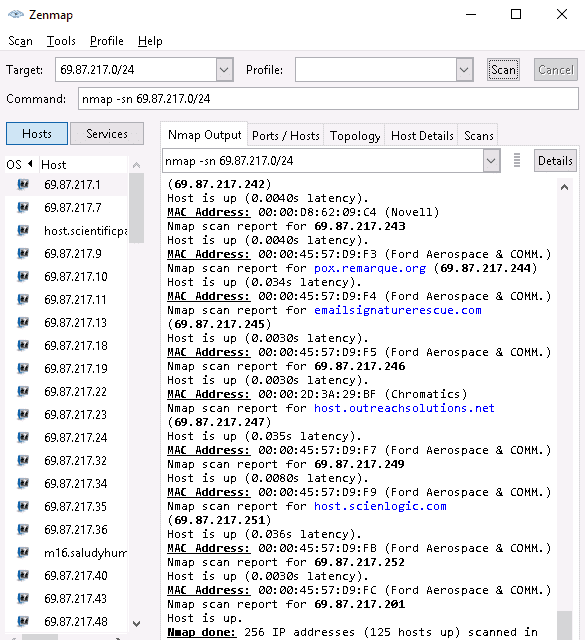Click the OS icon beside 69.87.217.22
The width and height of the screenshot is (585, 640).
click(23, 392)
